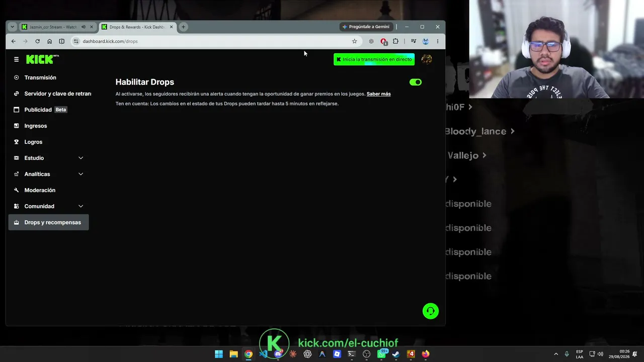This screenshot has width=644, height=362.
Task: Close the Jazmin_ccr Stream tab
Action: point(91,27)
